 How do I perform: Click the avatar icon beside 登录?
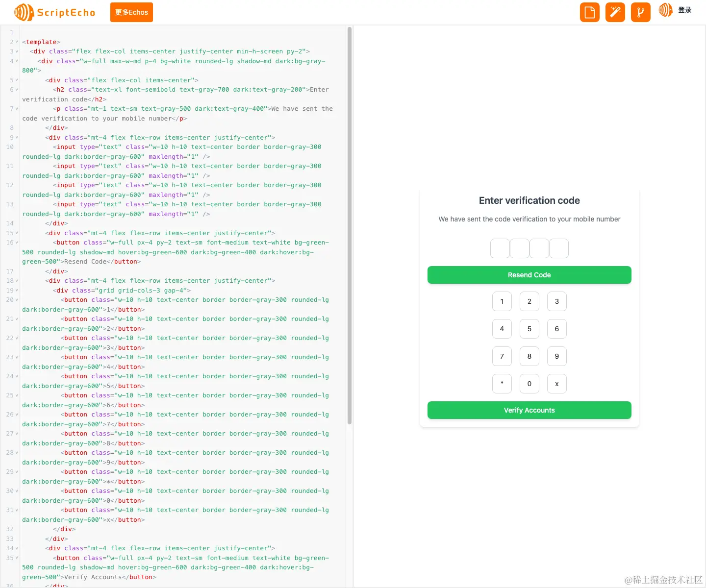click(x=666, y=10)
